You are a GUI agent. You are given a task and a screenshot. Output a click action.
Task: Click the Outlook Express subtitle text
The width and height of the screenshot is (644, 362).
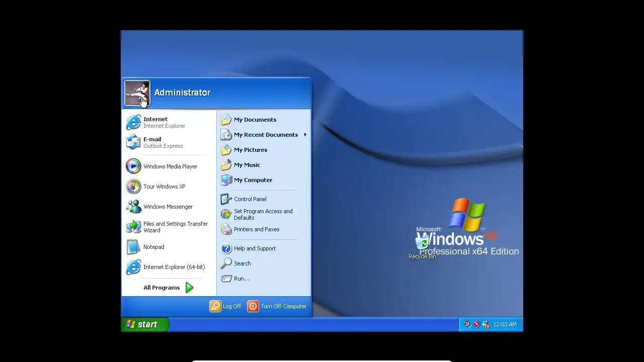coord(163,146)
